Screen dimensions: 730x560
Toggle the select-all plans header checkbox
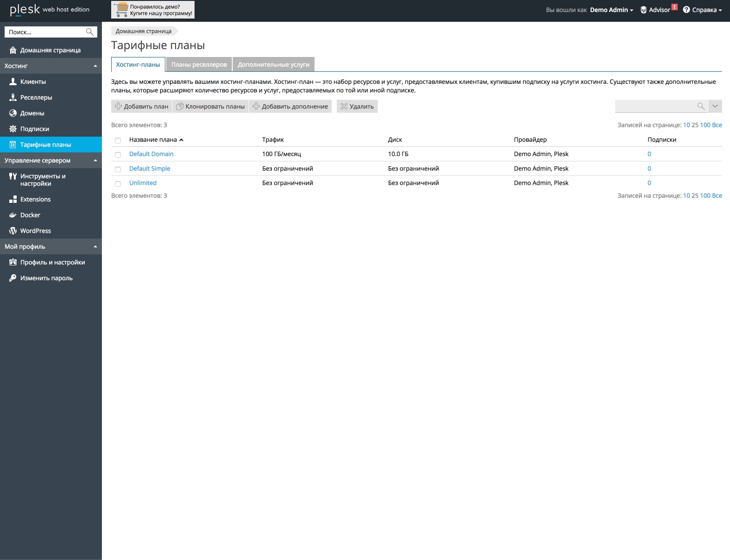point(118,140)
